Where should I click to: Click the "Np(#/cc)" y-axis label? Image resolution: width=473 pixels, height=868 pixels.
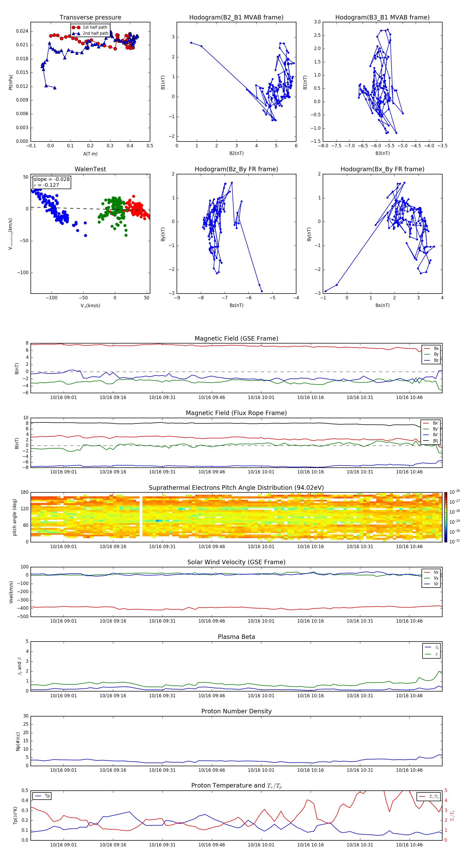(18, 741)
